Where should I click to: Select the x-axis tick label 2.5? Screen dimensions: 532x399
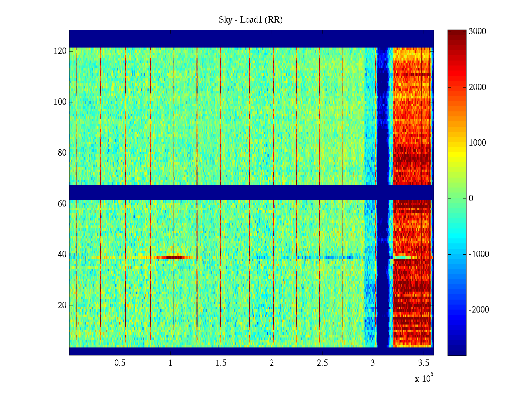click(x=322, y=363)
